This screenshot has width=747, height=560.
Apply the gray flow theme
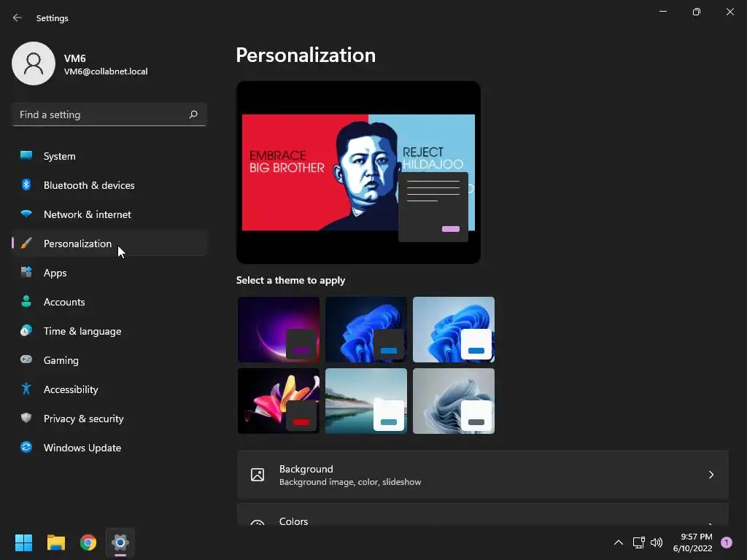coord(454,401)
